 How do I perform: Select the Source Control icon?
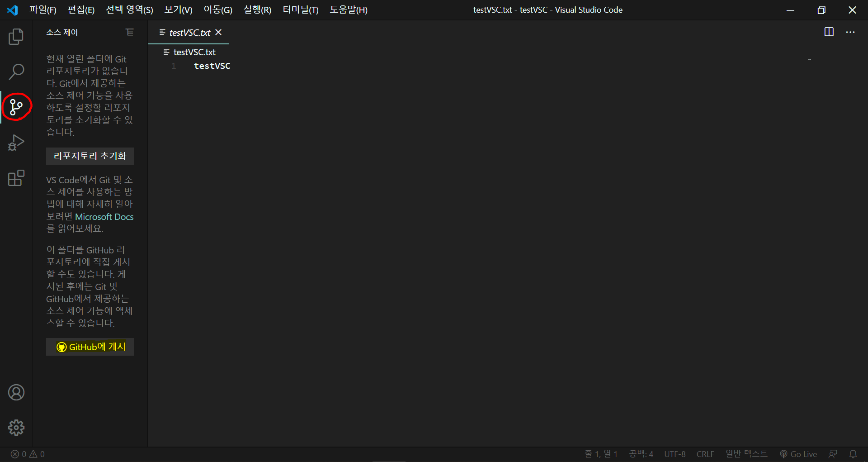16,107
